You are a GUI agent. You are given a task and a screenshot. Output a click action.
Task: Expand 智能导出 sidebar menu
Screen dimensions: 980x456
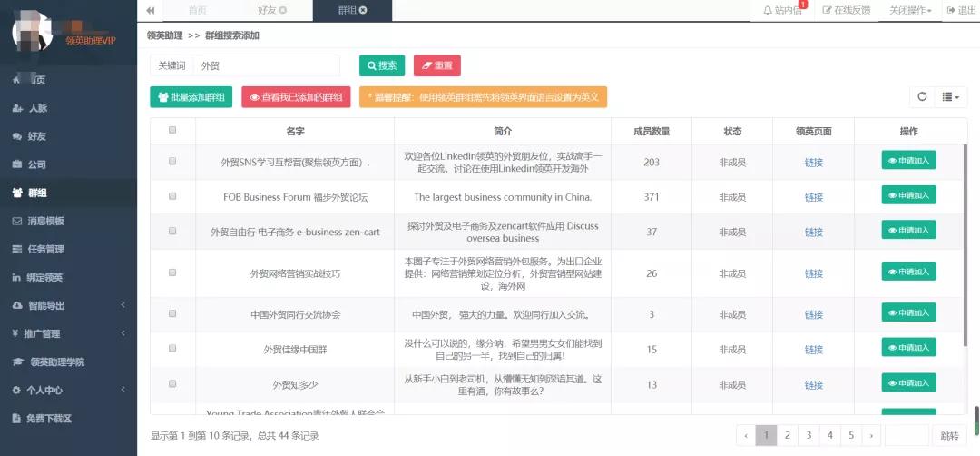68,305
